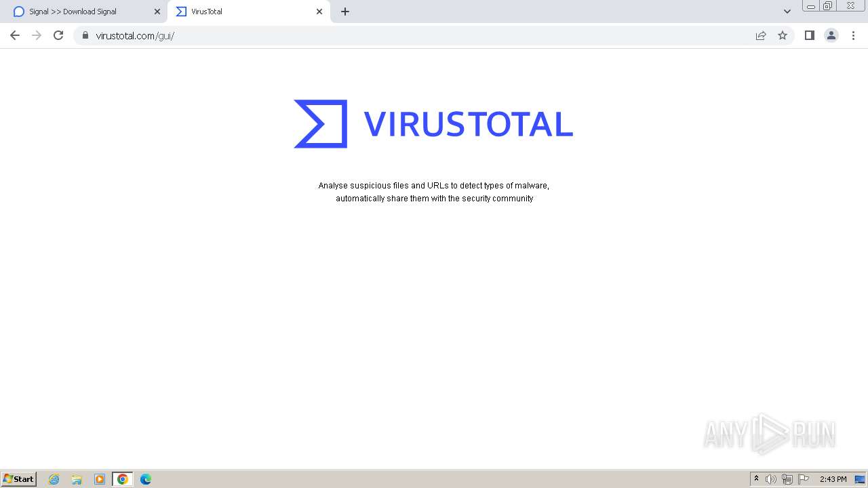Screen dimensions: 868x488
Task: Click 'automatically share them' text line
Action: pos(434,199)
